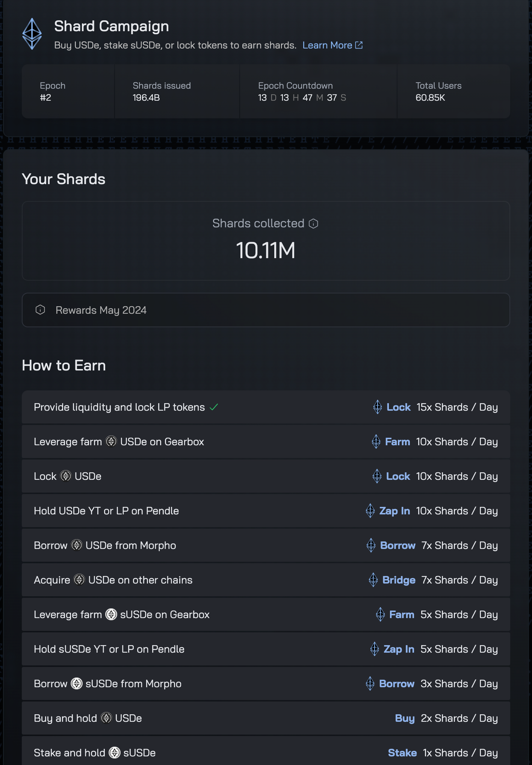Click Bridge link for USDe on other chains
Screen dimensions: 532x765
click(x=399, y=580)
